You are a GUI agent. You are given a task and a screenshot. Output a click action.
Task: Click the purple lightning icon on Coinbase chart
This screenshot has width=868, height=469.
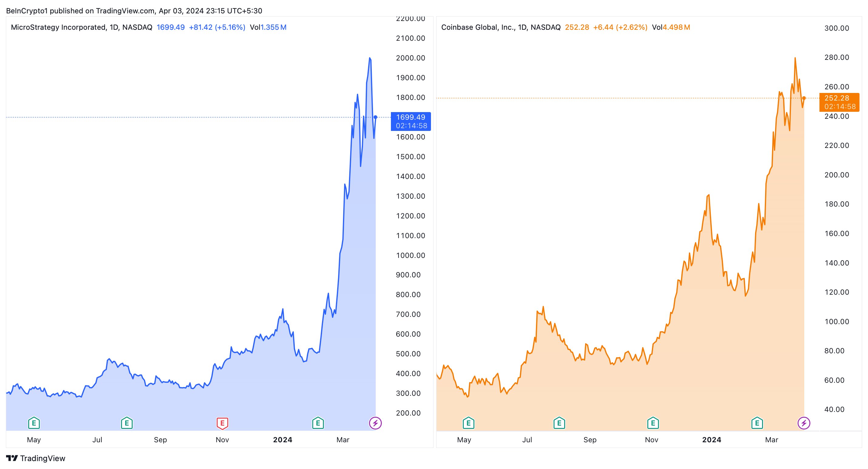point(804,423)
